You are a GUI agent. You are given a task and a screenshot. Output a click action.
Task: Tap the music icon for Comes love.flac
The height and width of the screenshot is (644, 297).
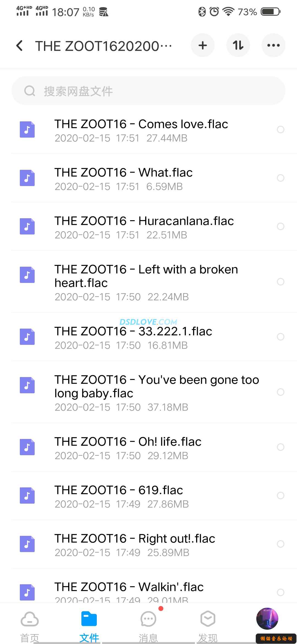coord(27,129)
